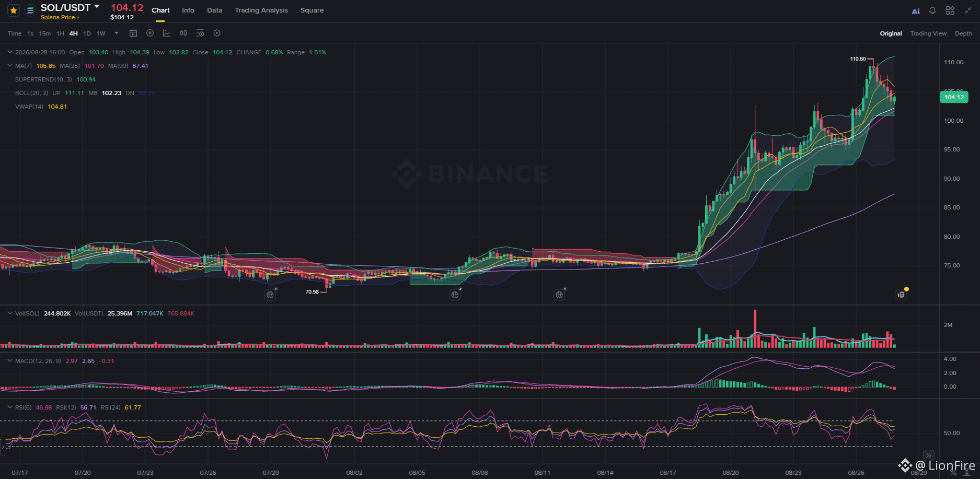This screenshot has width=980, height=479.
Task: Select the 4H timeframe
Action: click(74, 33)
